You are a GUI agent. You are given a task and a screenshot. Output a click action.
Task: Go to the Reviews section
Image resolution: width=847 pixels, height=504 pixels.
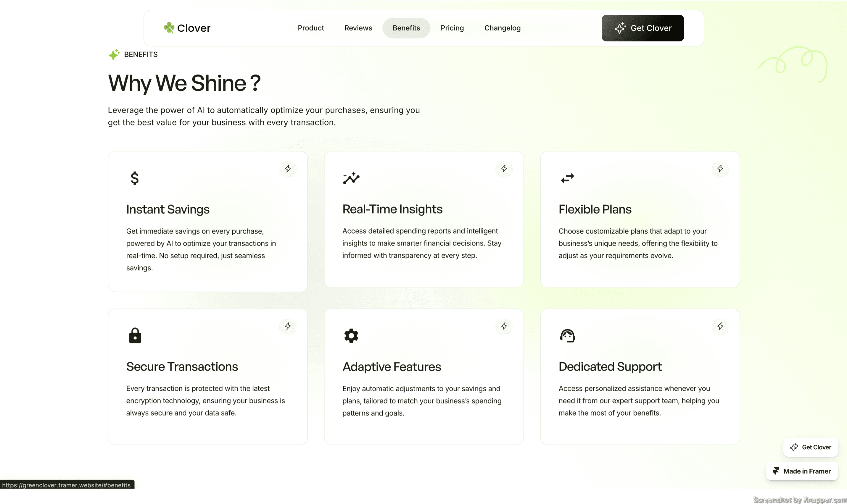click(358, 28)
